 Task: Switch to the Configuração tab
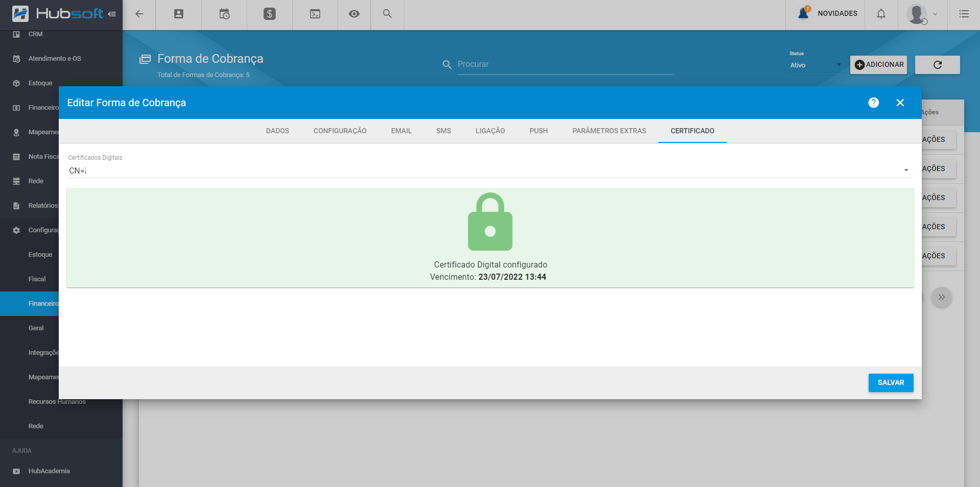(340, 131)
